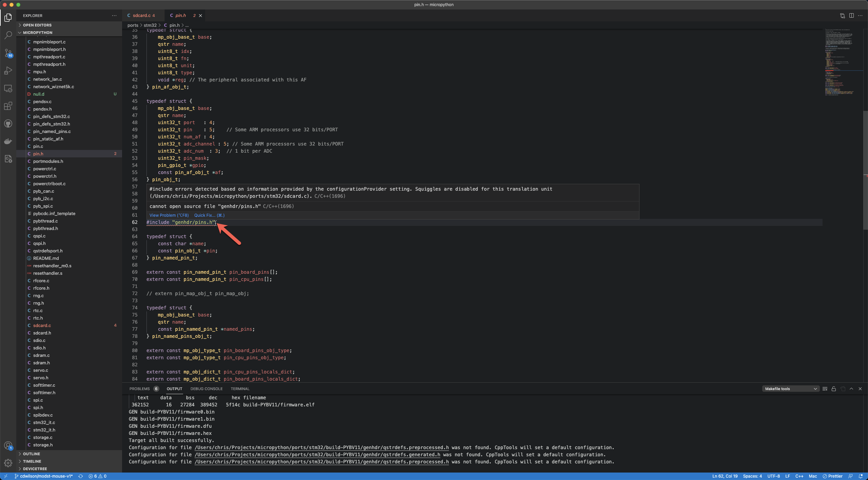
Task: Open the Run and Debug view
Action: 8,70
